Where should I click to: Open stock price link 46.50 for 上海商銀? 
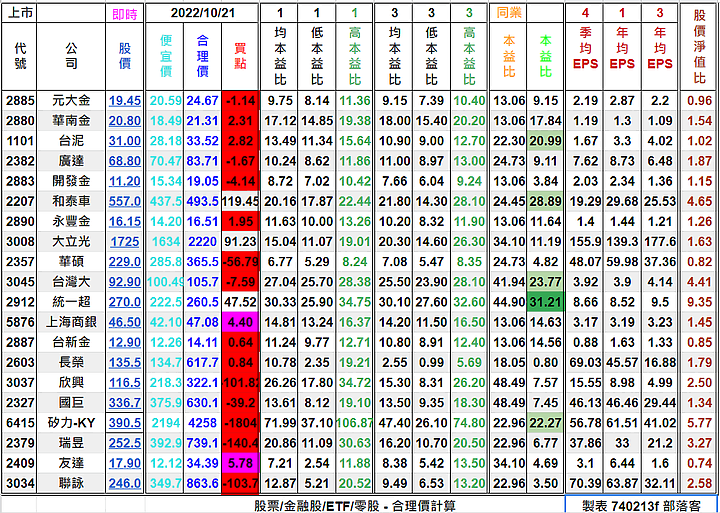tap(125, 322)
